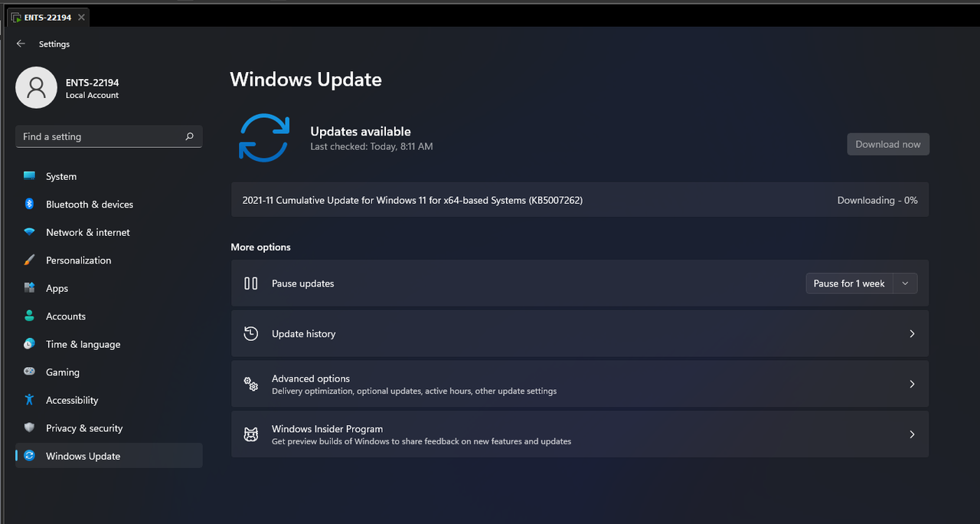This screenshot has height=524, width=980.
Task: Click the Update history clock icon
Action: click(x=250, y=333)
